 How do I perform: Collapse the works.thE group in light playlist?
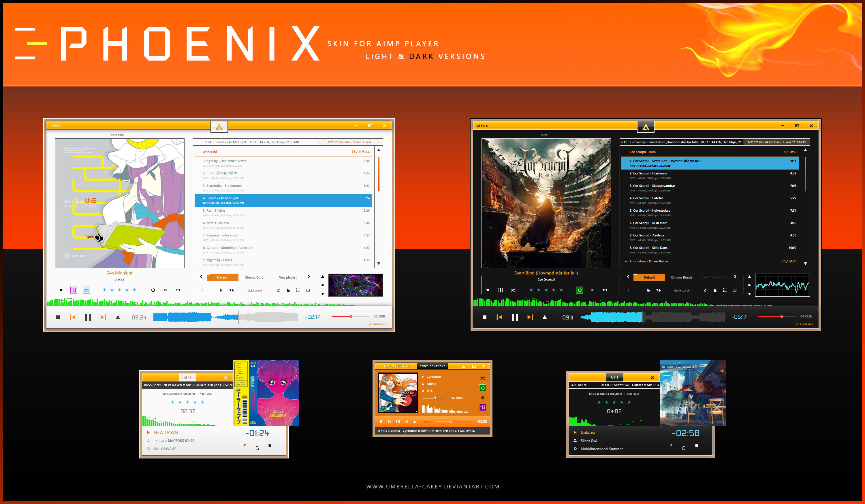199,152
